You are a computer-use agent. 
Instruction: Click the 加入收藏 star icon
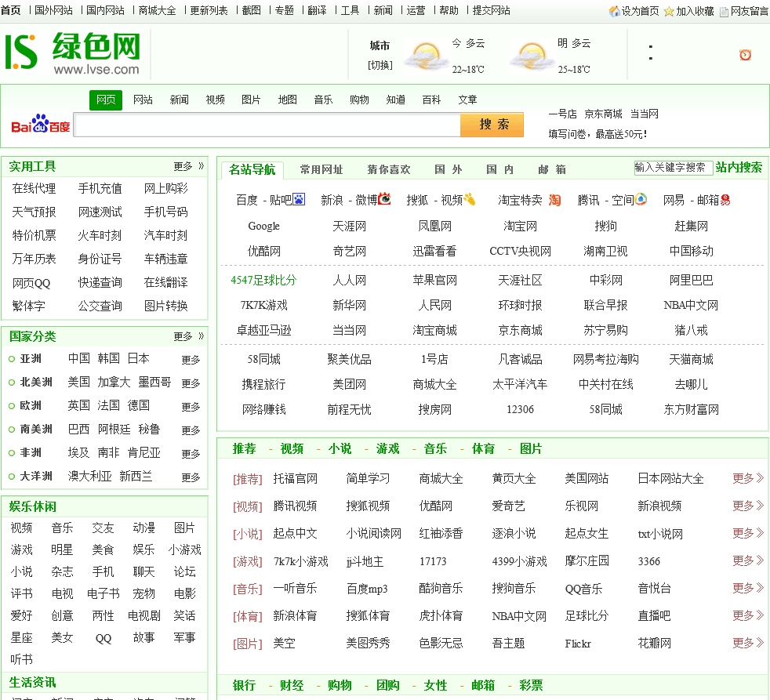(x=669, y=11)
